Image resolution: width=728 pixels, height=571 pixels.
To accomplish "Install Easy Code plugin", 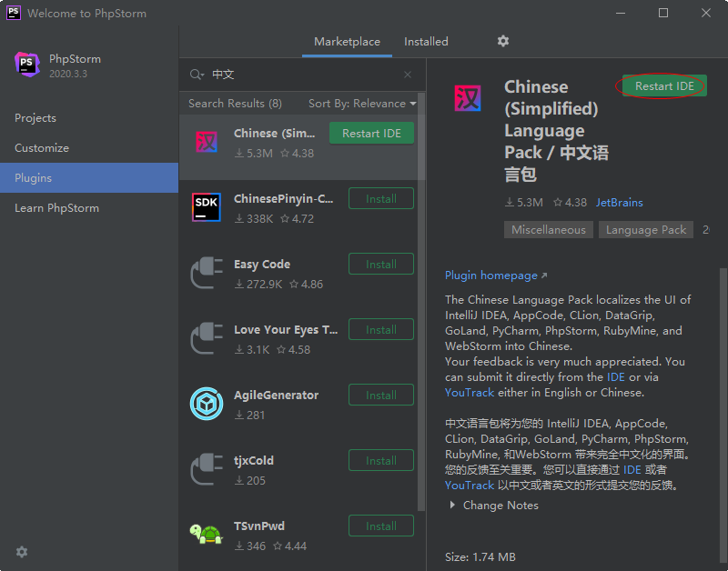I will 381,264.
